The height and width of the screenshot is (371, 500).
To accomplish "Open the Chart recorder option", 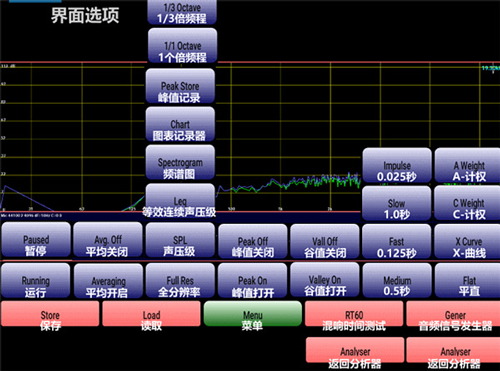I will pyautogui.click(x=180, y=124).
